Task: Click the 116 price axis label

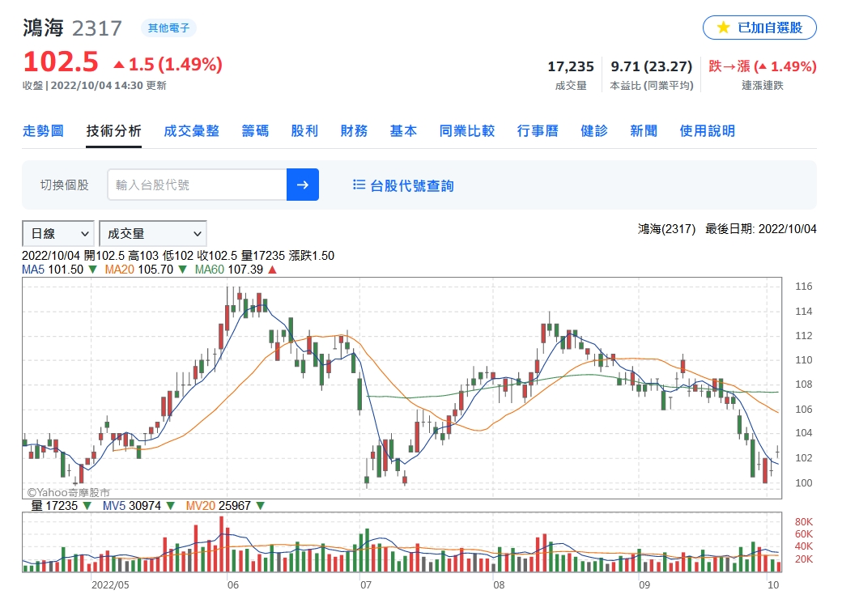Action: click(x=804, y=287)
